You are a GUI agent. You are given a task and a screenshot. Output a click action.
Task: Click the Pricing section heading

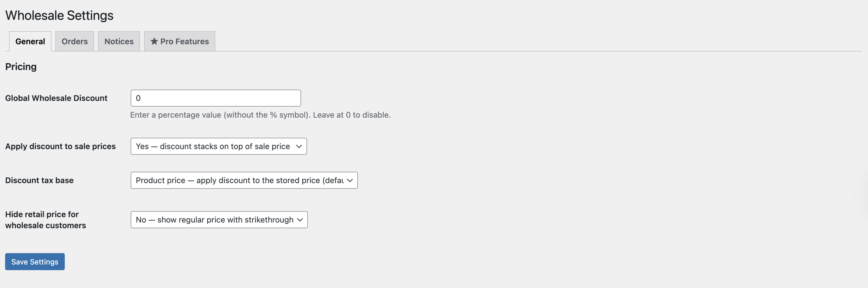[20, 66]
